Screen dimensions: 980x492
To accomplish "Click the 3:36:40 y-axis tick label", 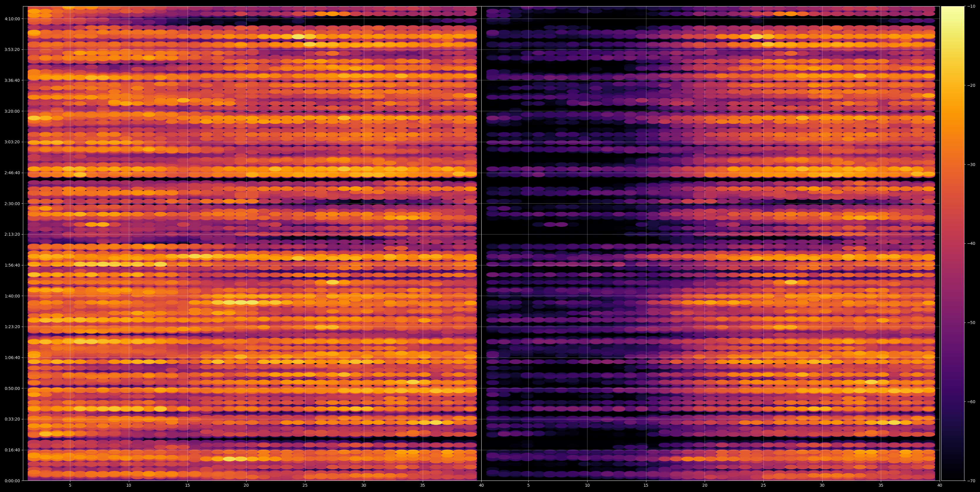I will point(12,80).
